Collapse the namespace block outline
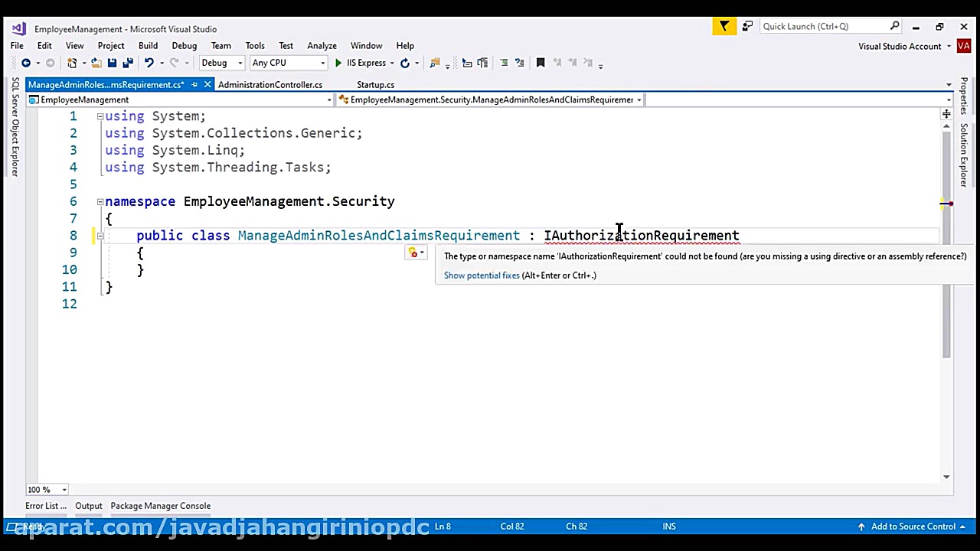Viewport: 980px width, 551px height. point(100,201)
